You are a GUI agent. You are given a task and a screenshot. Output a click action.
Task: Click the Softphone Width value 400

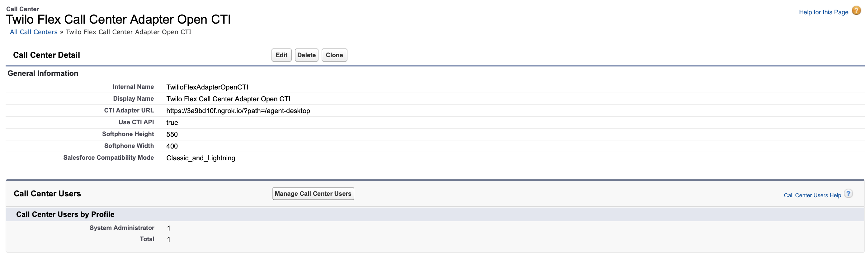click(x=172, y=146)
